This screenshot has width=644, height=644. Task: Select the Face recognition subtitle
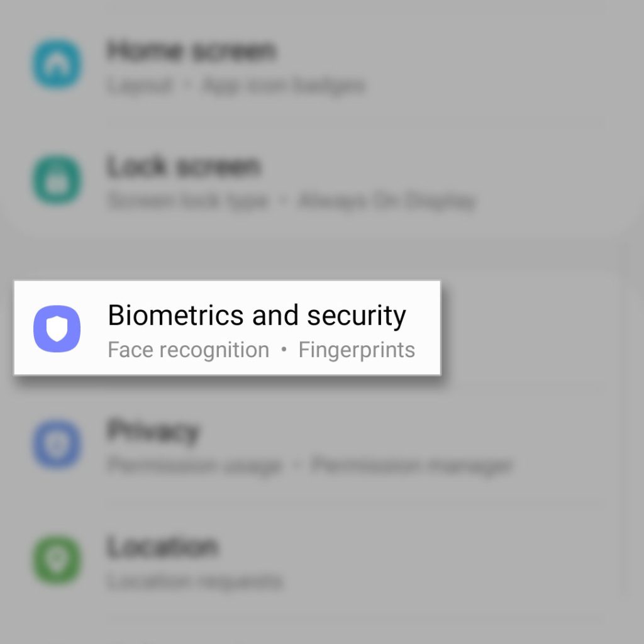(x=189, y=350)
